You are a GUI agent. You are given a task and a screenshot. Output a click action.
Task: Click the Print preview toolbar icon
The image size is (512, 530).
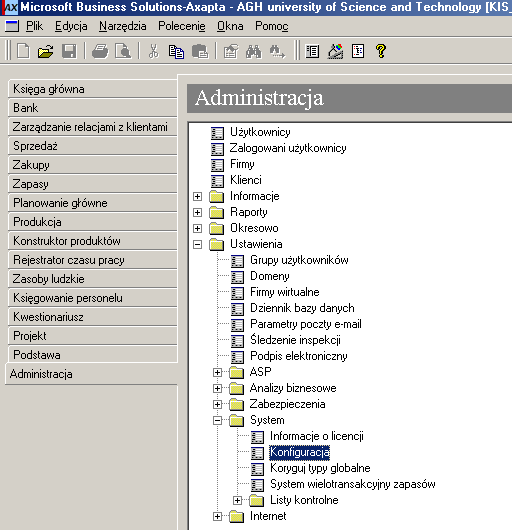tap(123, 51)
